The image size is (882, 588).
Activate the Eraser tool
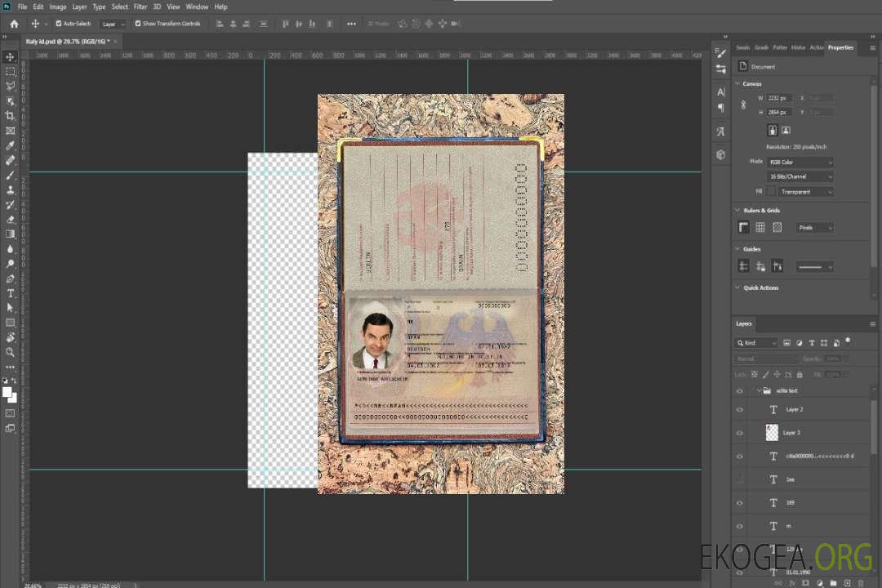11,220
